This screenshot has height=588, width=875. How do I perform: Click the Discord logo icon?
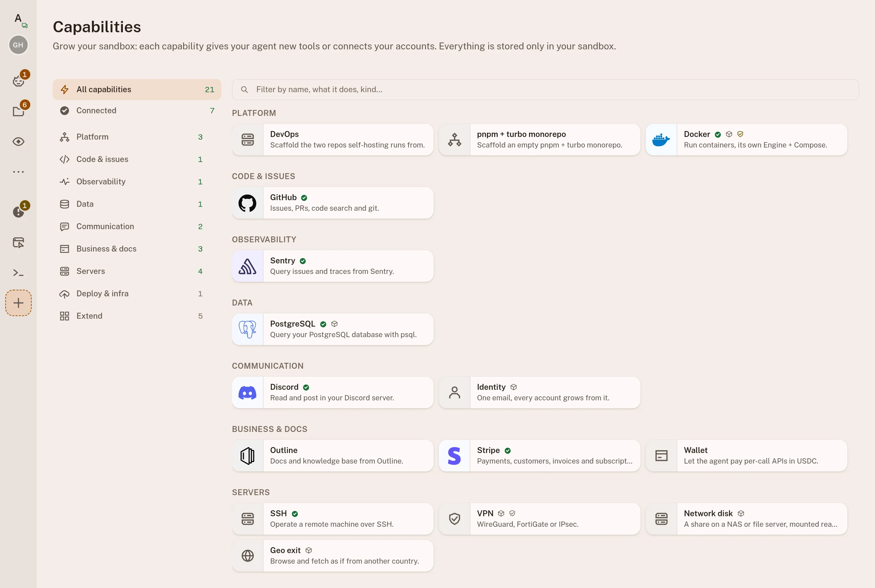click(248, 393)
